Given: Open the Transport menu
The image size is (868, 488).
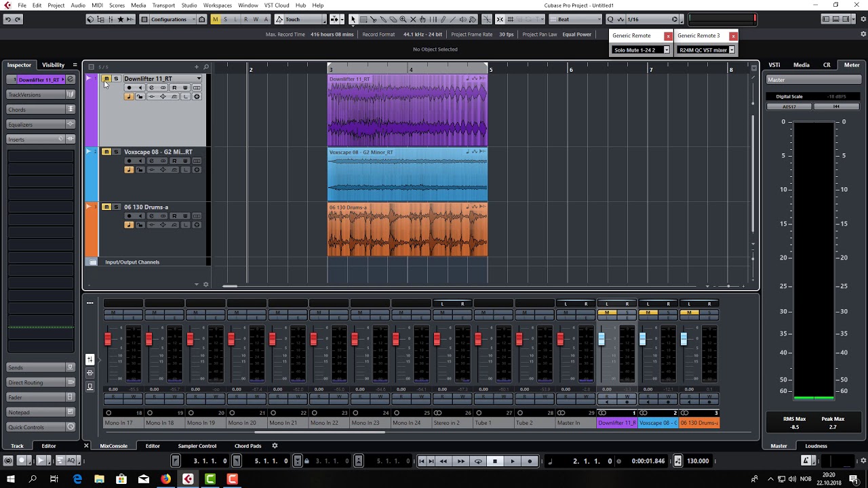Looking at the screenshot, I should click(x=163, y=5).
